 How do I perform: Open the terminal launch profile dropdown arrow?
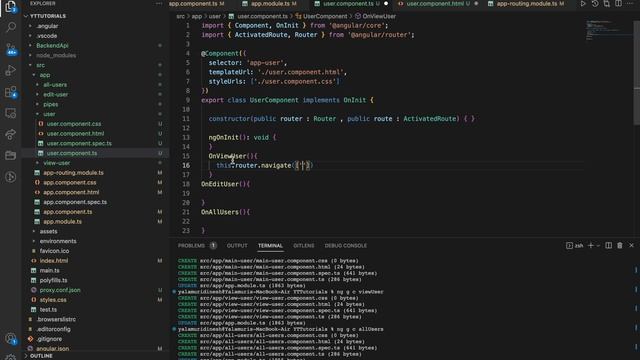(598, 246)
